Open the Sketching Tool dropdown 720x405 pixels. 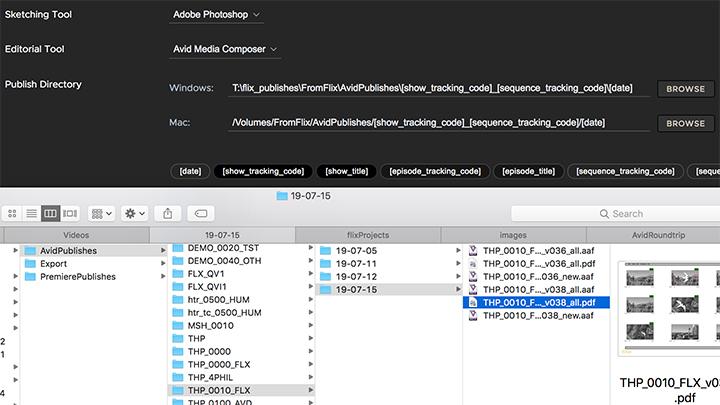(217, 15)
